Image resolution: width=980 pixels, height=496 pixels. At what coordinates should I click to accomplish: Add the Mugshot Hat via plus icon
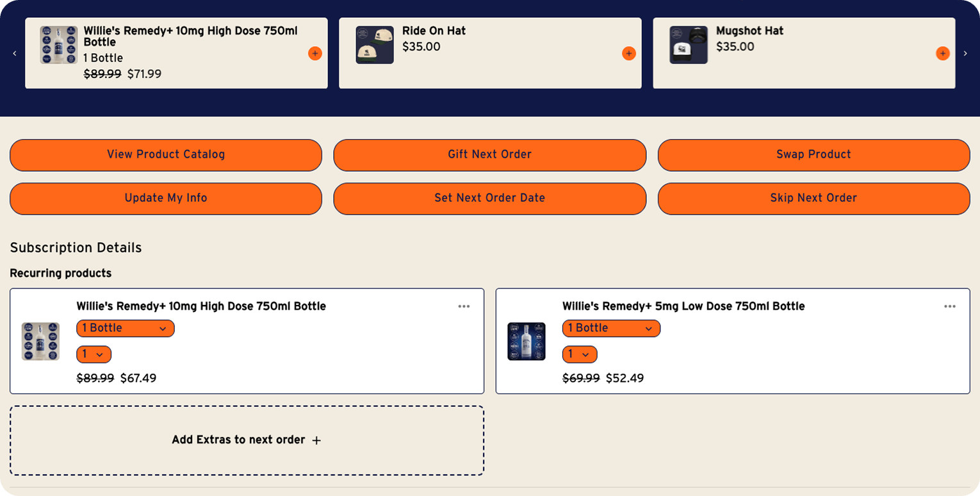point(942,53)
